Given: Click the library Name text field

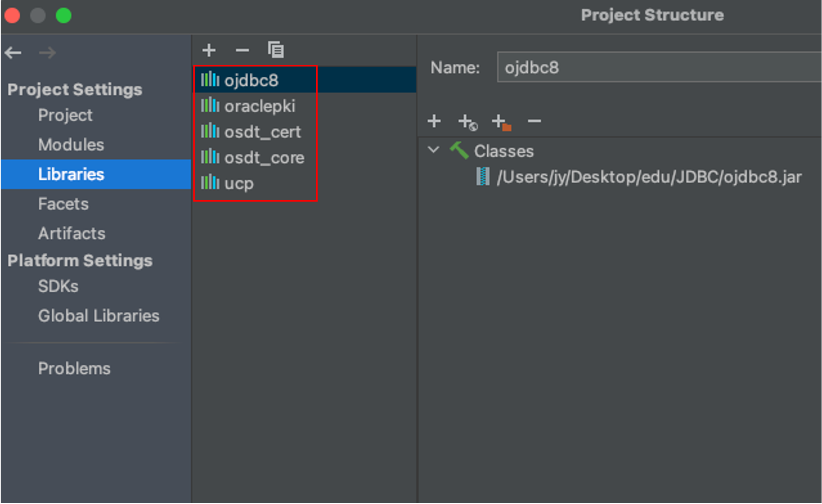Looking at the screenshot, I should pos(659,68).
